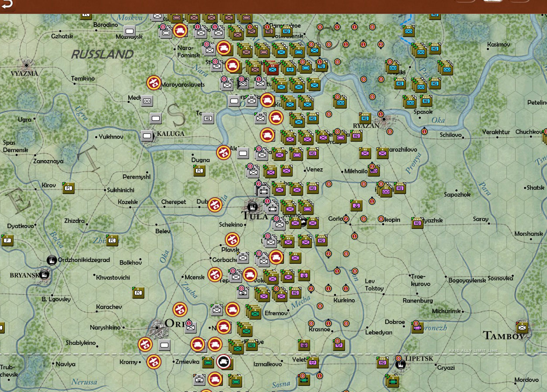The width and height of the screenshot is (547, 392).
Task: Click the Tula factory city icon
Action: 252,206
